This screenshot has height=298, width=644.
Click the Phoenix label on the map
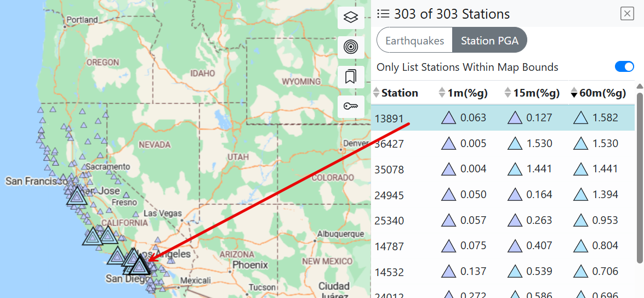point(251,265)
